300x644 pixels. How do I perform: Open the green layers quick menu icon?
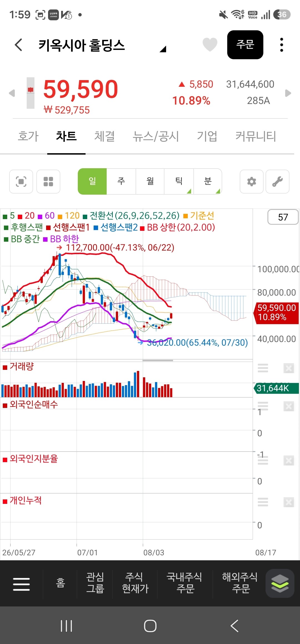(280, 583)
